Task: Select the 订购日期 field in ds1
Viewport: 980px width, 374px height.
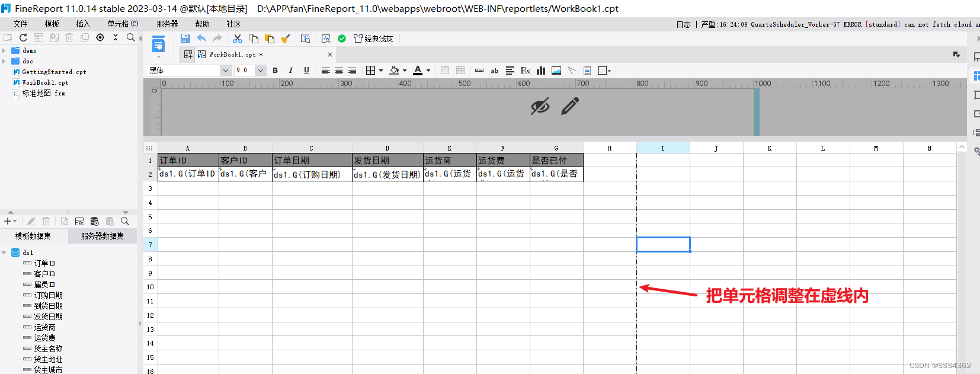Action: coord(48,295)
